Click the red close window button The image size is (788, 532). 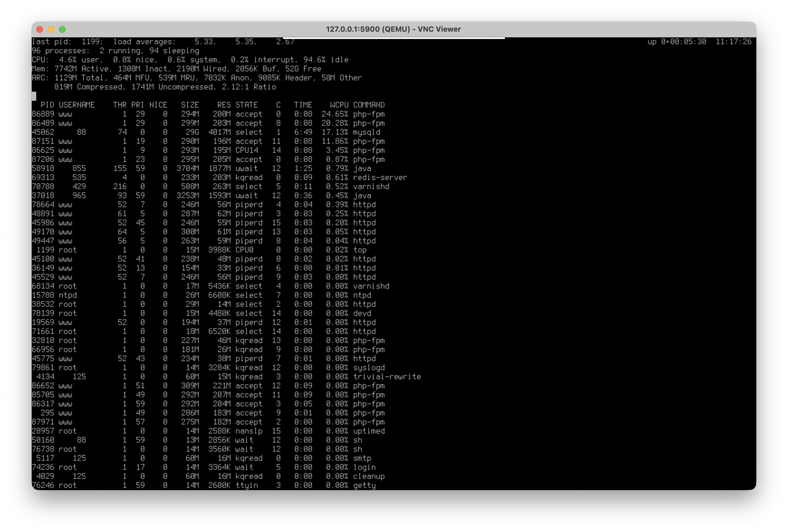point(40,29)
